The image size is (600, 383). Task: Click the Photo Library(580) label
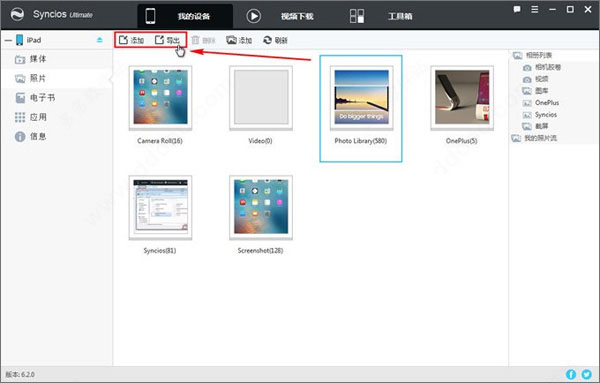pyautogui.click(x=361, y=141)
